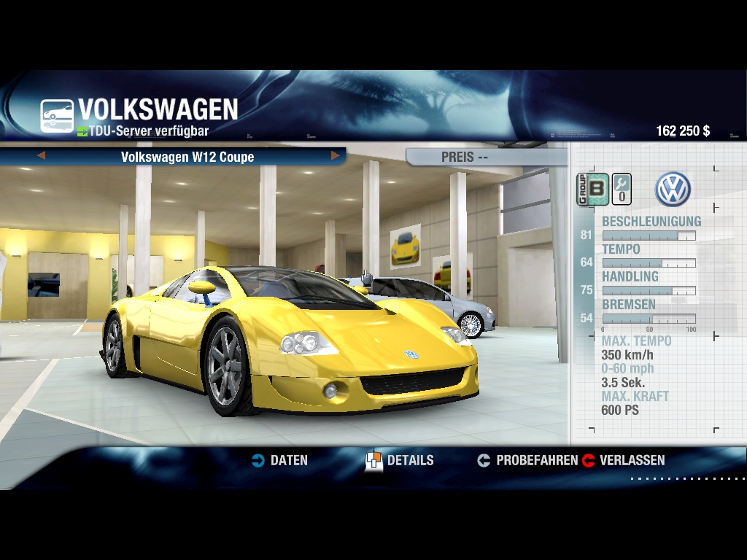Click the red VERLASSEN arrow icon

[589, 461]
